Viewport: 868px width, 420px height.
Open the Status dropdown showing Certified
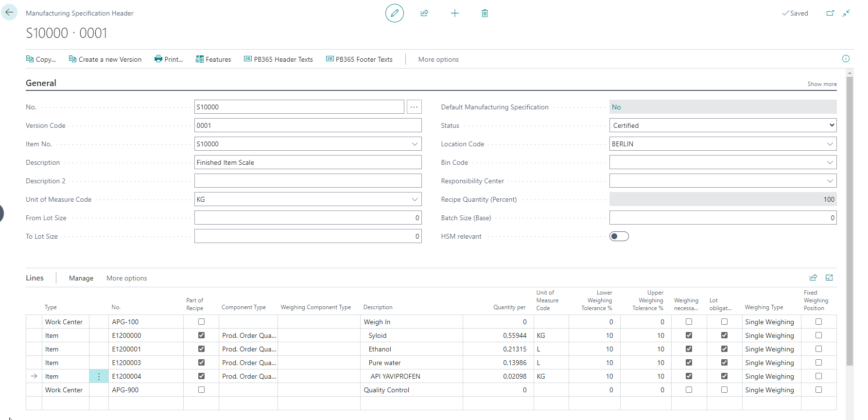(x=723, y=125)
